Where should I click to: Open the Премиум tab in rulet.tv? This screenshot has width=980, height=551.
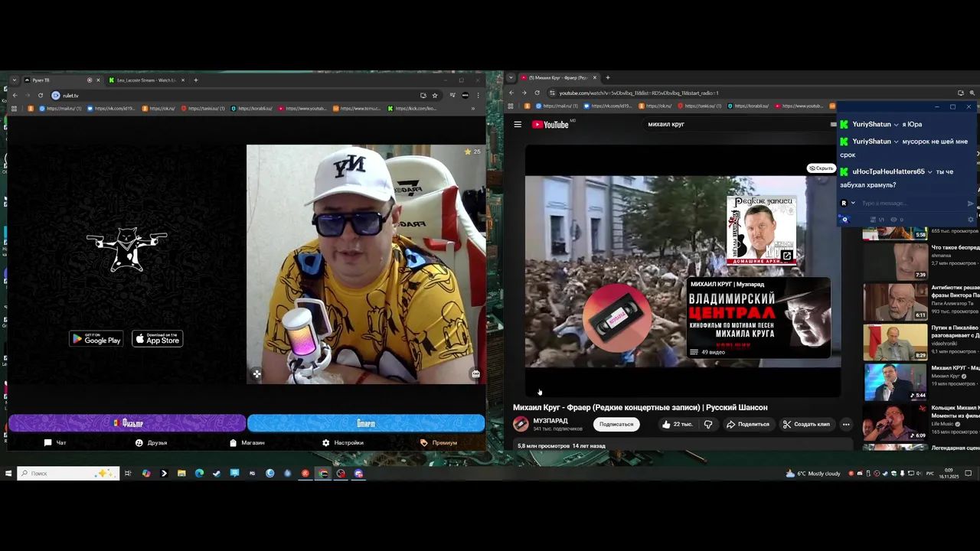coord(439,442)
